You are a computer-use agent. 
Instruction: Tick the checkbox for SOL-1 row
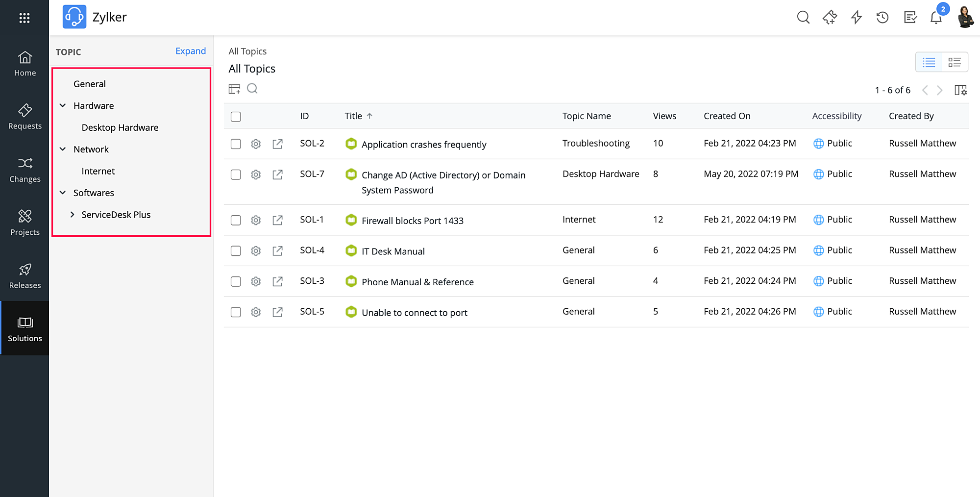pos(236,220)
